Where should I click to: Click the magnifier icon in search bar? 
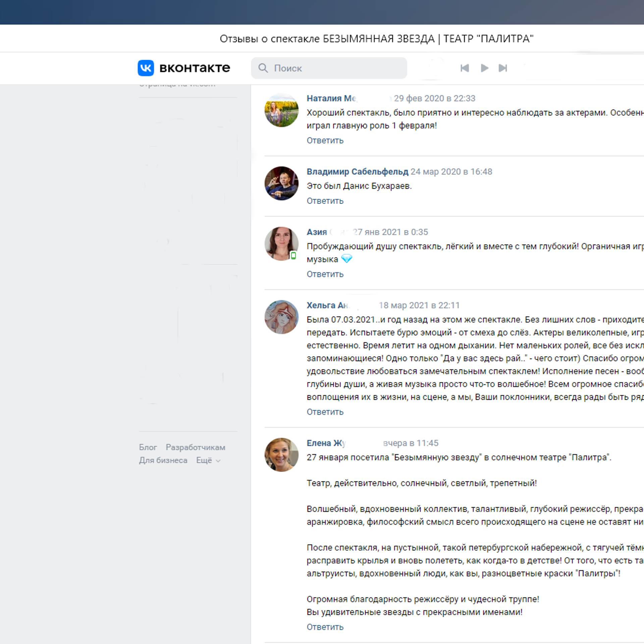coord(263,68)
